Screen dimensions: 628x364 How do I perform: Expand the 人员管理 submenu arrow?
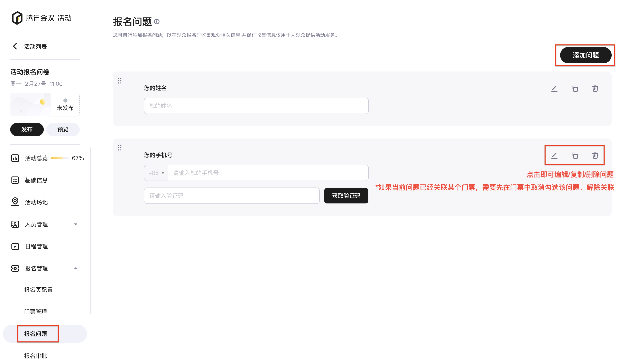click(75, 224)
